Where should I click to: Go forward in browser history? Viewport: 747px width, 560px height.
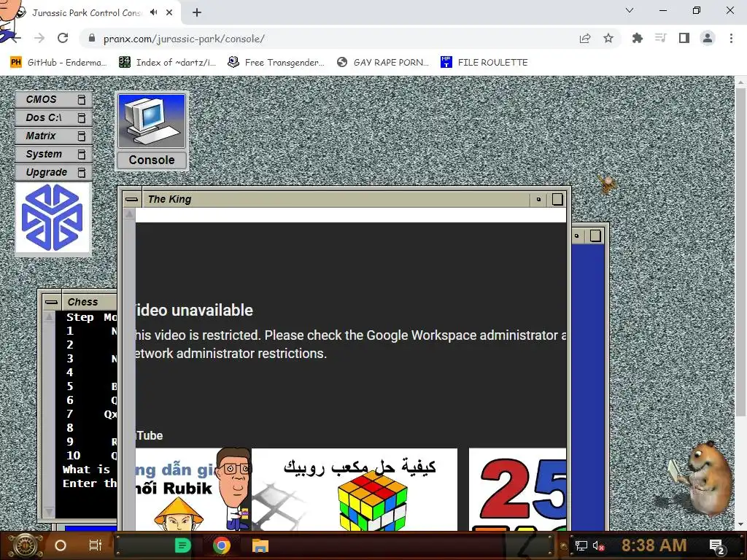pyautogui.click(x=39, y=39)
